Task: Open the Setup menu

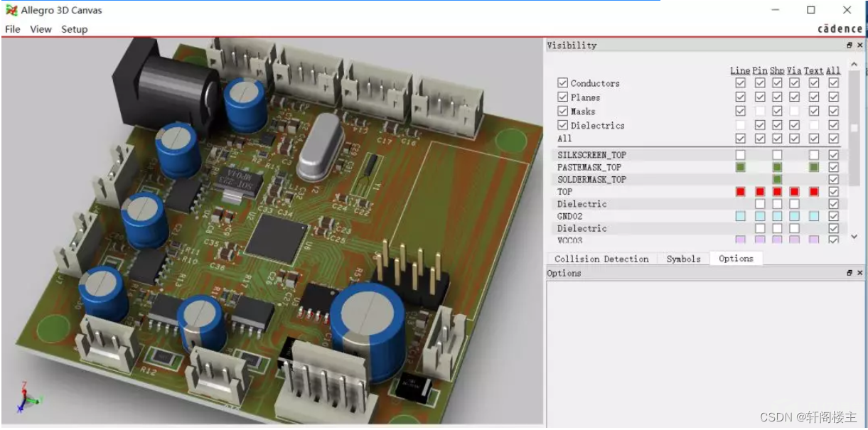Action: 74,29
